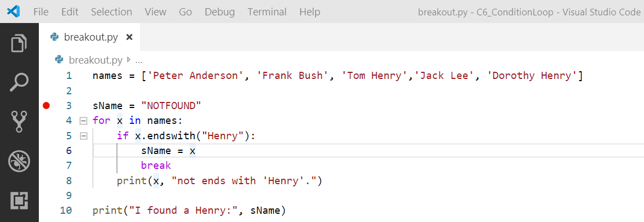Select the breakout.py editor tab
This screenshot has height=222, width=644.
[90, 37]
